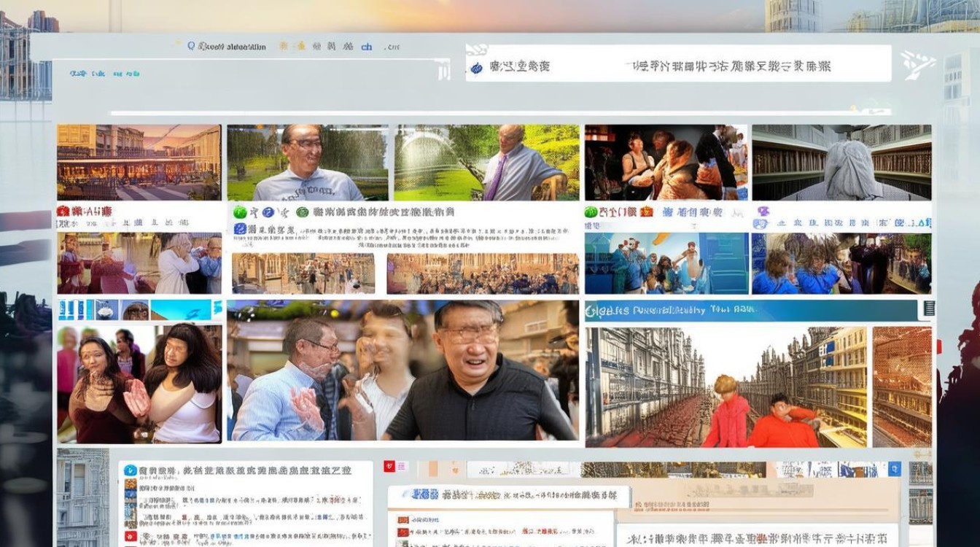Click the magnifying glass search icon
This screenshot has width=980, height=547.
[x=191, y=45]
